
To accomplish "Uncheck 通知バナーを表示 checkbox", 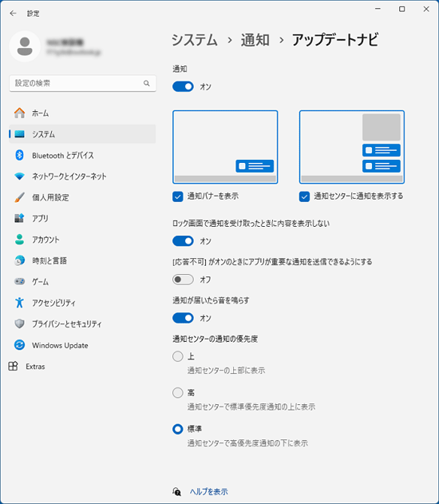I will [177, 196].
